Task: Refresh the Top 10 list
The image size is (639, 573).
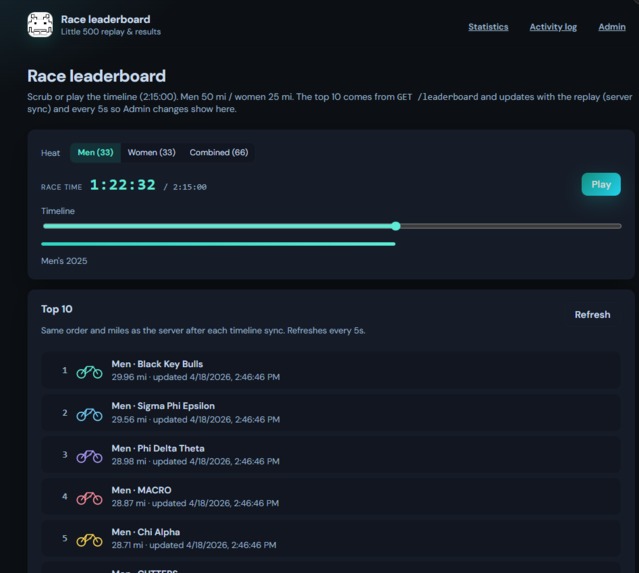Action: (x=592, y=315)
